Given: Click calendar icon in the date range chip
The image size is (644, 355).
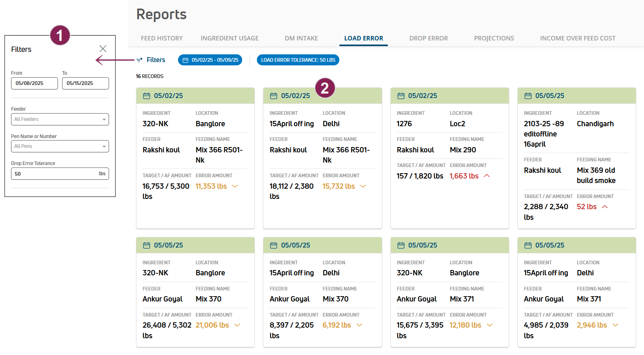Looking at the screenshot, I should [185, 60].
